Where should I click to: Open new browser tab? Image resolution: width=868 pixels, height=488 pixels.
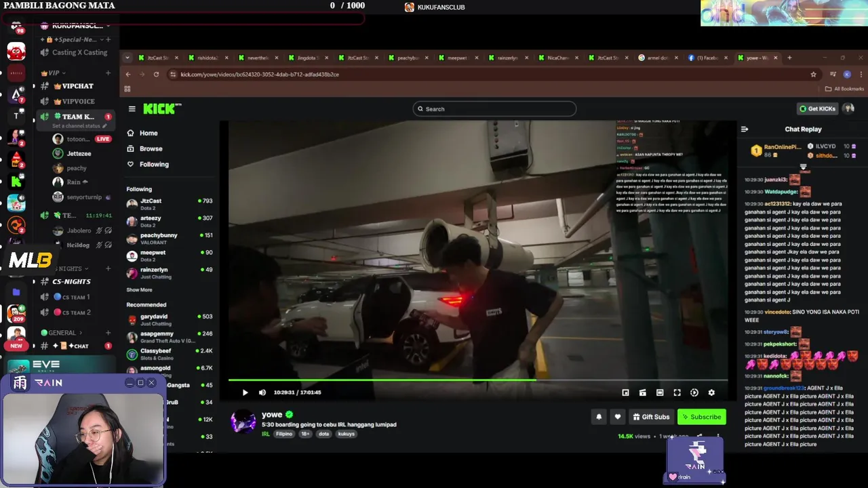789,58
